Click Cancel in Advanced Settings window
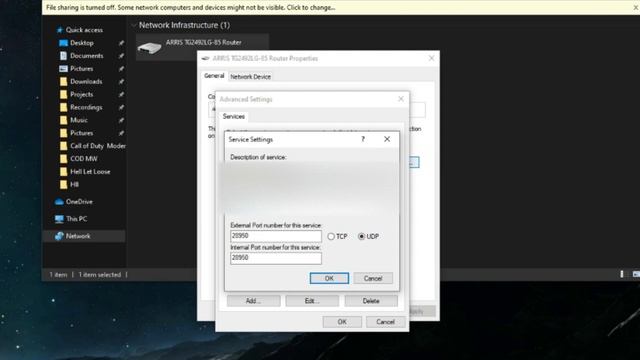The image size is (640, 360). tap(385, 322)
